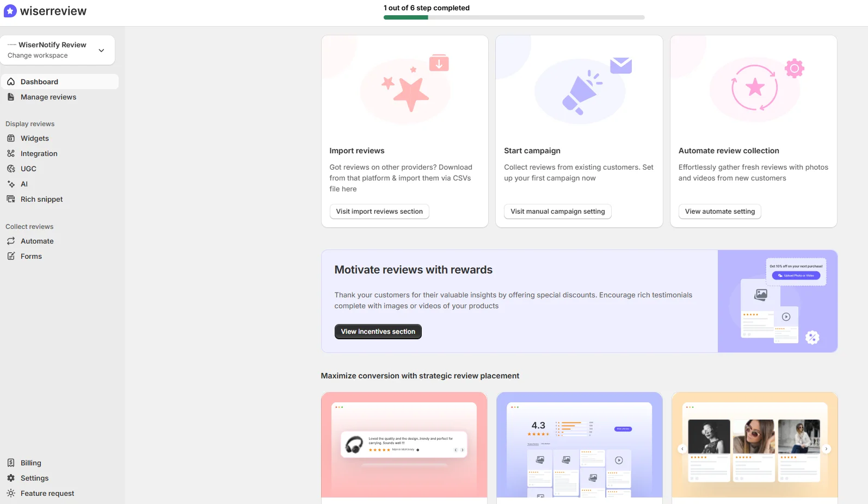This screenshot has width=868, height=504.
Task: Click the Widgets icon in sidebar
Action: (11, 138)
